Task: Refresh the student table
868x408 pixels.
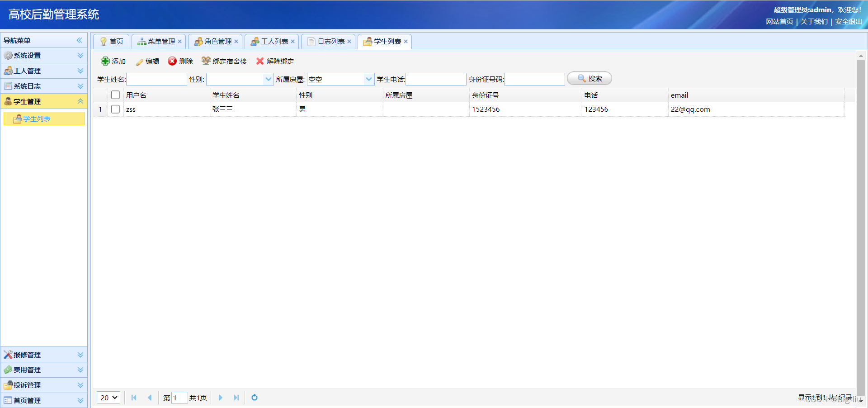Action: (255, 398)
